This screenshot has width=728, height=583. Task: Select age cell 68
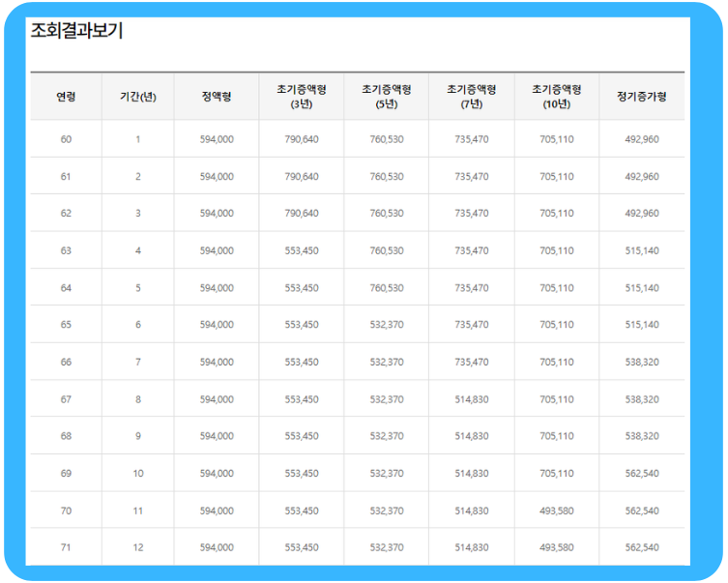(66, 436)
